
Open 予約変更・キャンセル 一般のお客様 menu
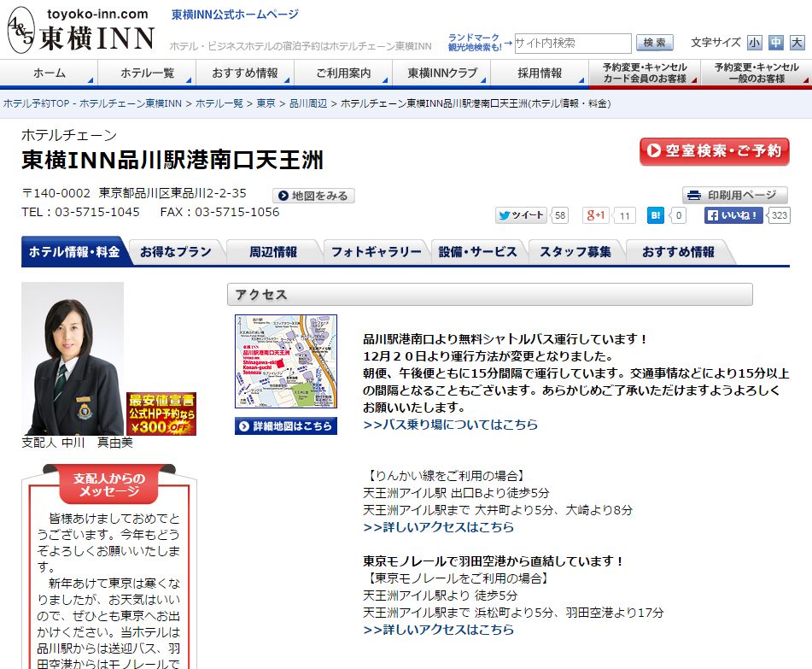757,73
